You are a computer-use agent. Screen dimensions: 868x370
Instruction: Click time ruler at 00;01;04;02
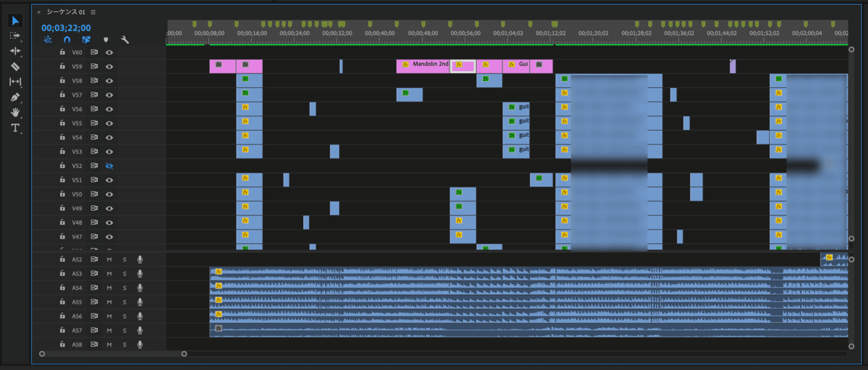point(508,33)
